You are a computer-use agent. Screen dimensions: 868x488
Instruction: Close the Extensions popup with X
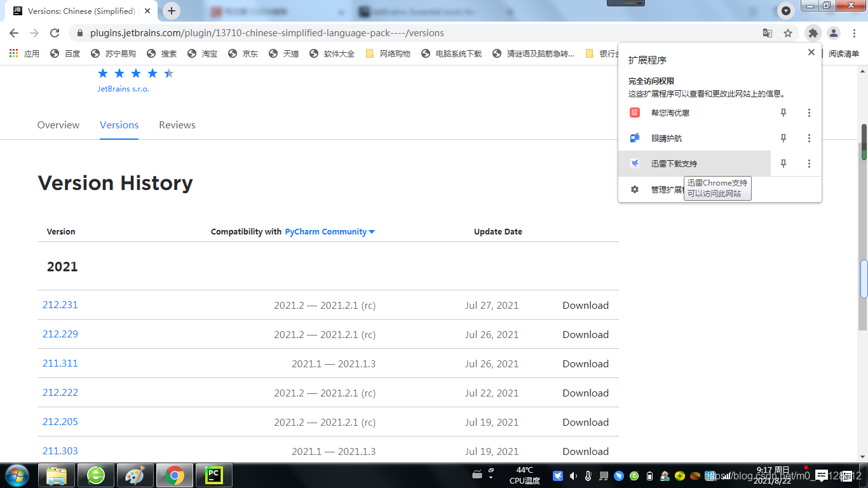811,53
